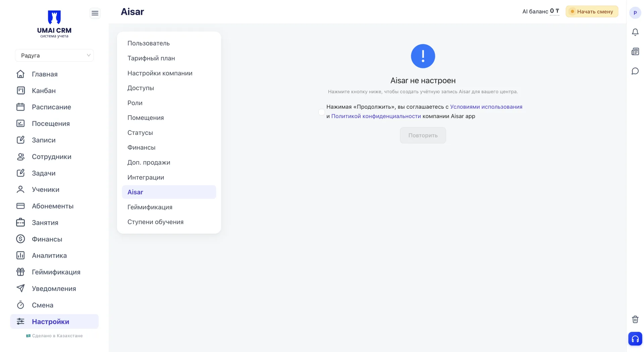
Task: Open the news document icon in right rail
Action: point(635,51)
